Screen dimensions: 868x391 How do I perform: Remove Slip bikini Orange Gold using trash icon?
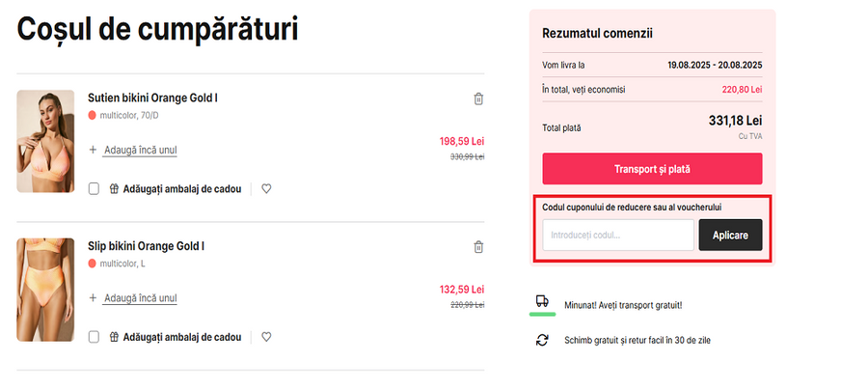click(478, 247)
